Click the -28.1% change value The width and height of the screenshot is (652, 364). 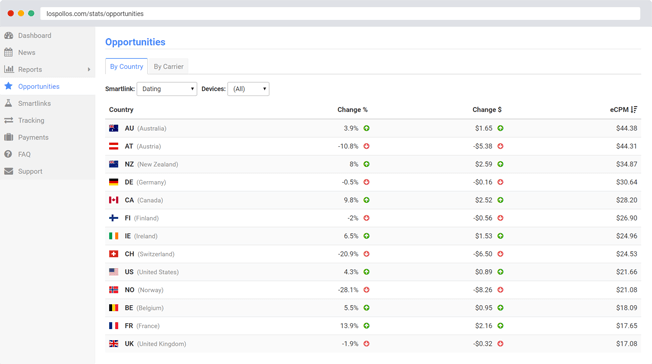point(348,290)
